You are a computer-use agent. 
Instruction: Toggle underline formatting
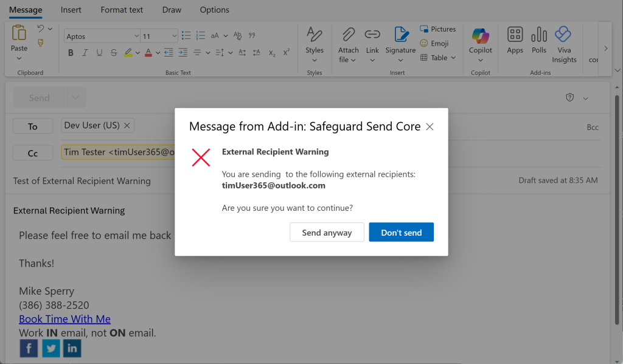(99, 53)
